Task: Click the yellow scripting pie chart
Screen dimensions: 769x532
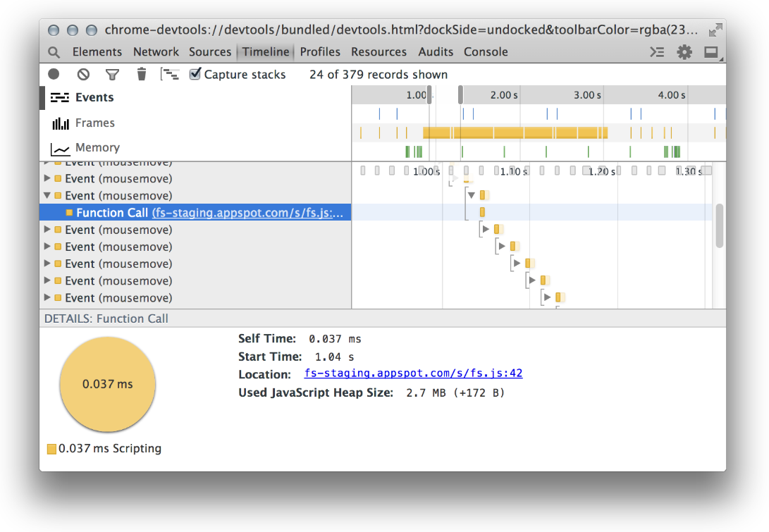Action: pyautogui.click(x=107, y=384)
